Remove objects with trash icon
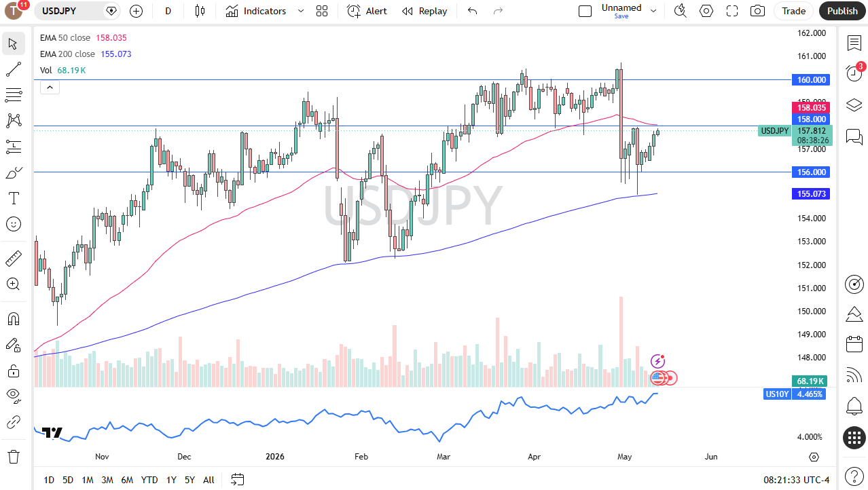Viewport: 868px width, 490px height. click(14, 456)
